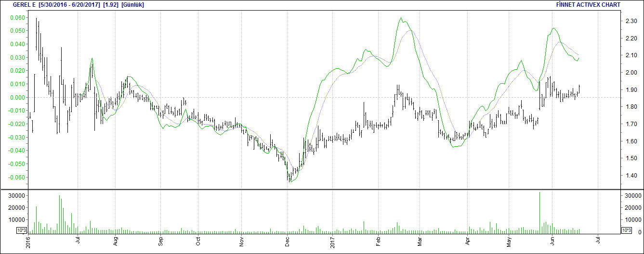Click the 1.80 price axis value
The width and height of the screenshot is (644, 254).
[631, 107]
